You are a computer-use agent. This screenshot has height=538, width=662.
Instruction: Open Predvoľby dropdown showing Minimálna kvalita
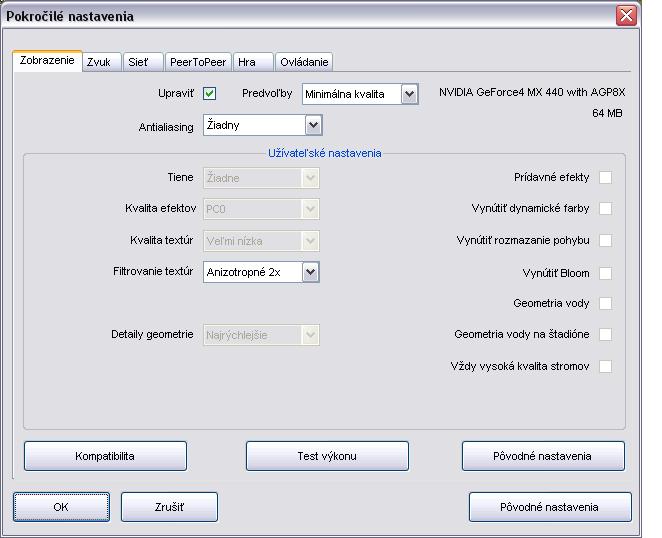(360, 94)
